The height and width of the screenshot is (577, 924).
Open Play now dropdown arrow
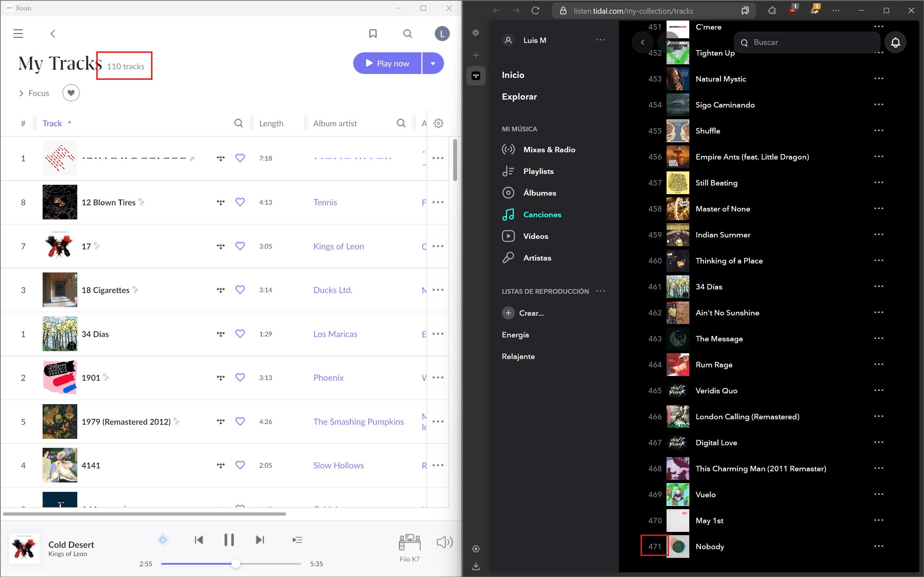point(433,64)
